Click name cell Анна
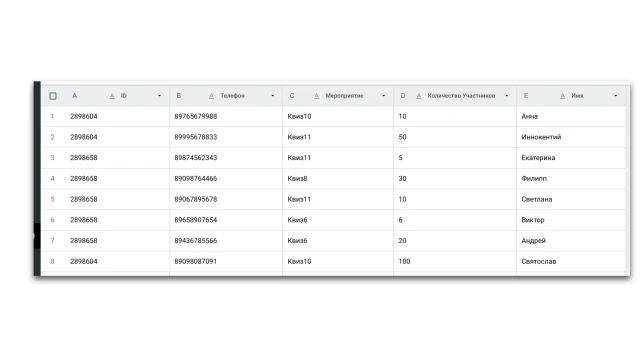 [x=571, y=117]
